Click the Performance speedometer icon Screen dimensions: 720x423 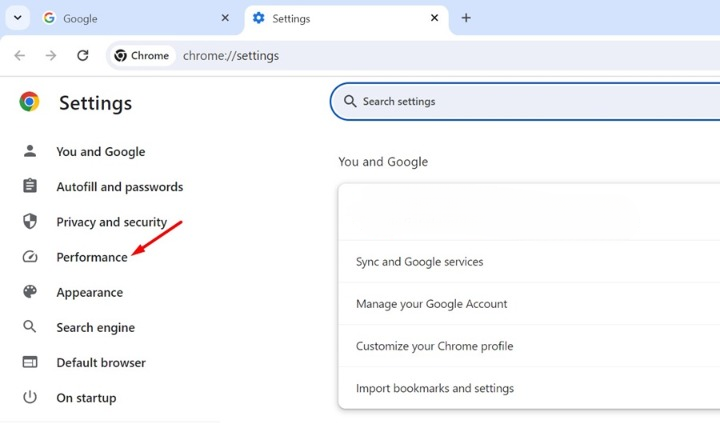click(30, 256)
